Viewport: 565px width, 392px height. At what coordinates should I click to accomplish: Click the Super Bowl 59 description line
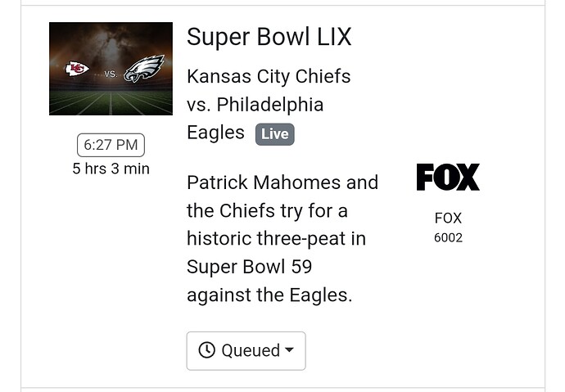249,267
